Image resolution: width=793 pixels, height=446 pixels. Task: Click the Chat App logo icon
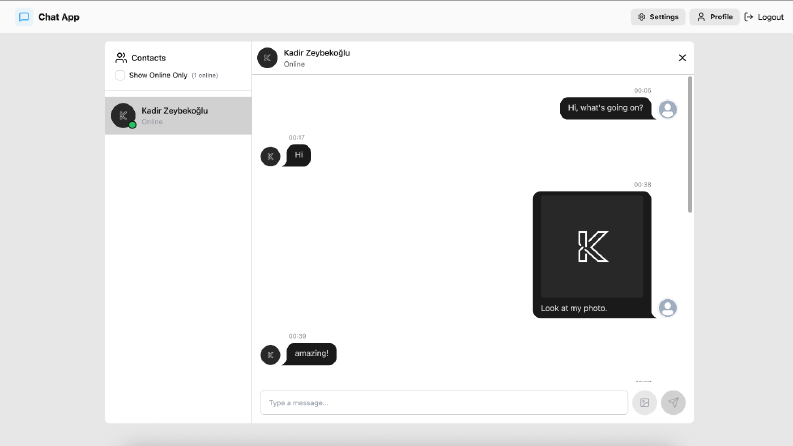point(24,17)
